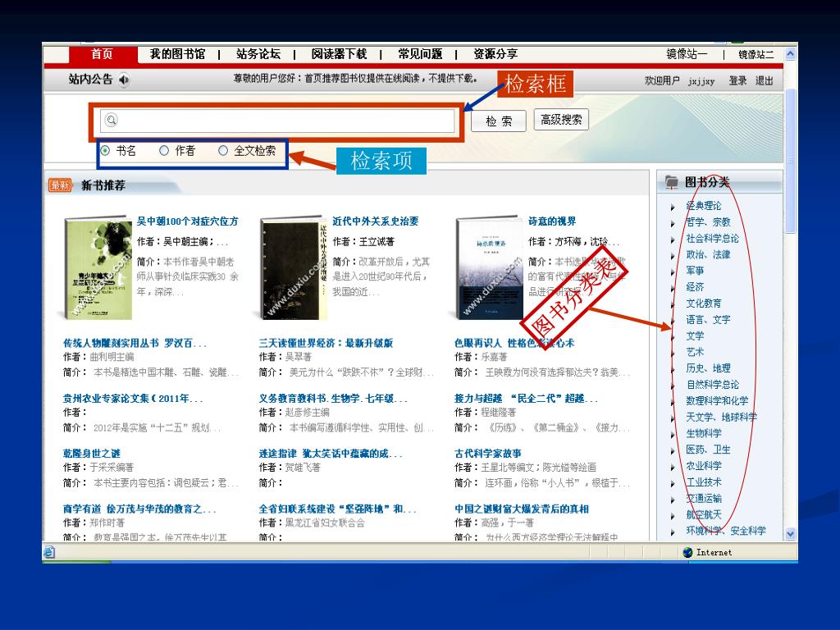Go to the 首页 tab
840x630 pixels.
click(x=103, y=54)
